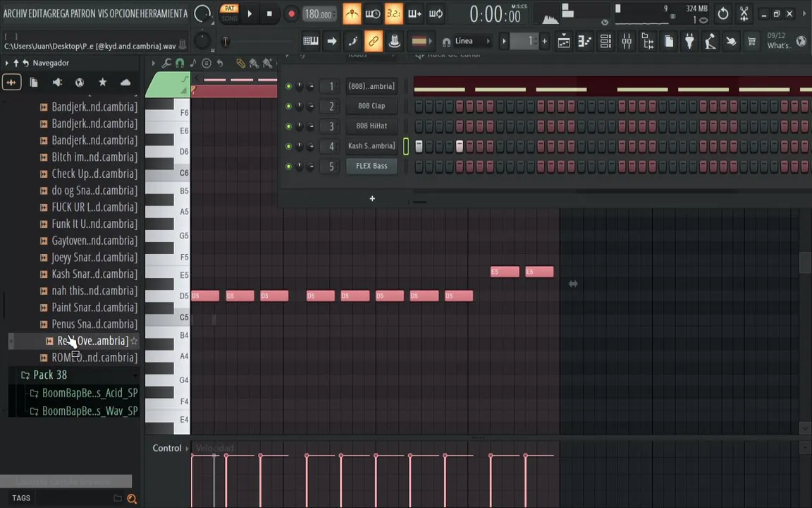Toggle the Kash S..ambria channel select indicator
Image resolution: width=812 pixels, height=508 pixels.
406,146
